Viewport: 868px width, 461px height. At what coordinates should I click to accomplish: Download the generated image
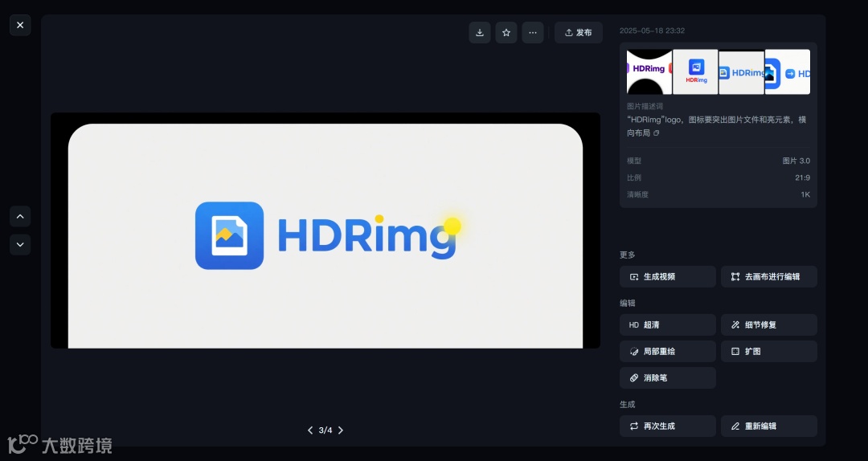pyautogui.click(x=479, y=33)
